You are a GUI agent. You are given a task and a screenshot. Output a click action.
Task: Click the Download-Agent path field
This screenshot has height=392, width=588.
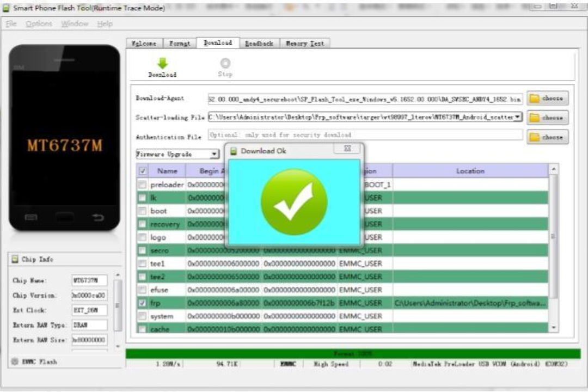coord(365,99)
